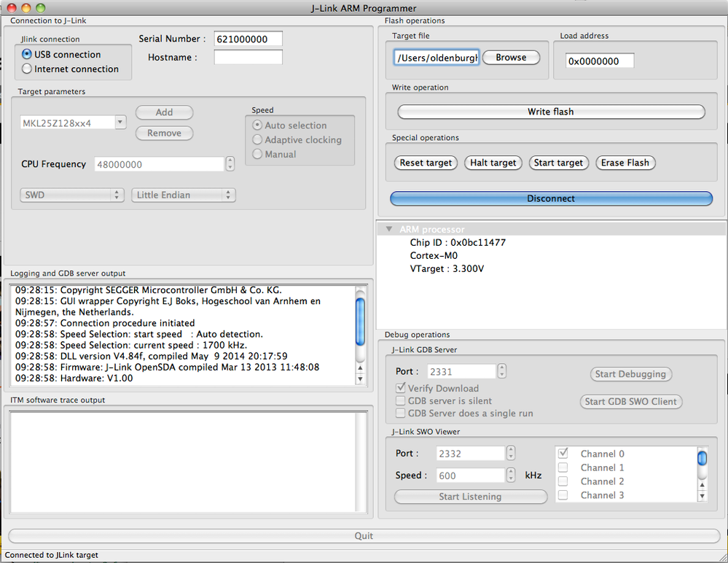Click the GDB Server Port field
Screen dimensions: 728x563
[461, 372]
